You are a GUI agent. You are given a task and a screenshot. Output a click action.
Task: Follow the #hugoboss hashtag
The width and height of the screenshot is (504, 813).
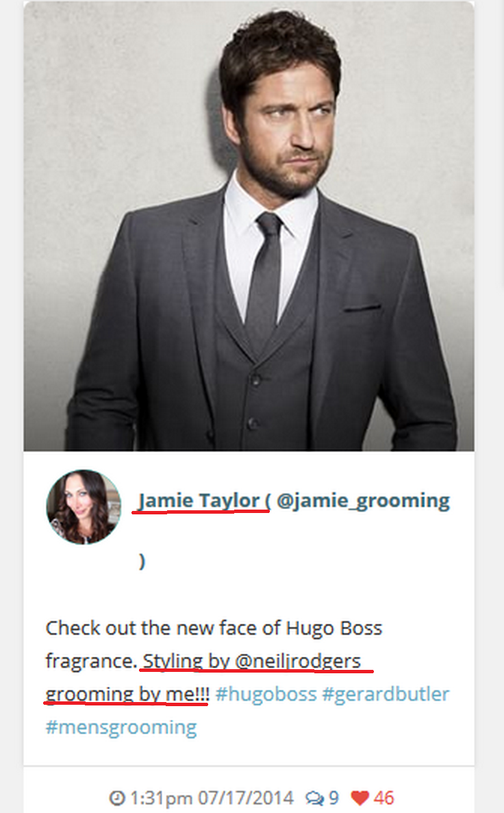pyautogui.click(x=266, y=694)
